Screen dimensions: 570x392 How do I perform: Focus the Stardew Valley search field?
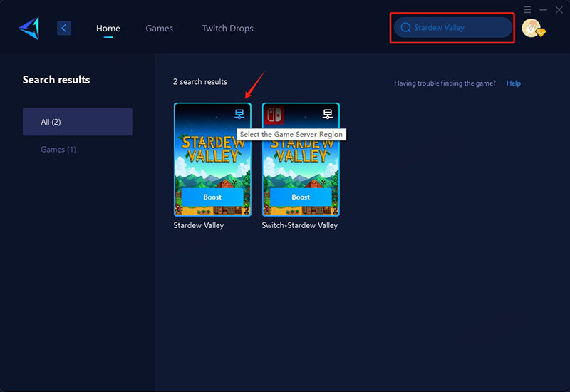tap(453, 28)
